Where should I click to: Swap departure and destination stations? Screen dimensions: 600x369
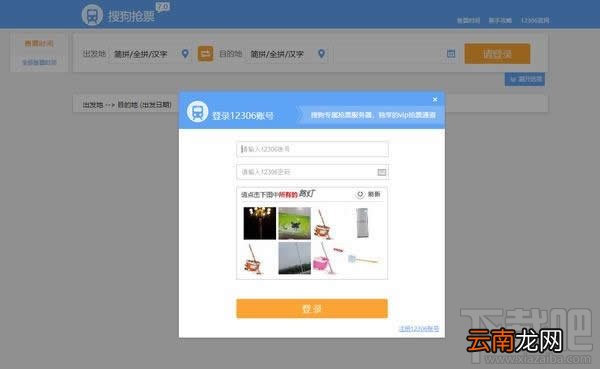coord(205,54)
